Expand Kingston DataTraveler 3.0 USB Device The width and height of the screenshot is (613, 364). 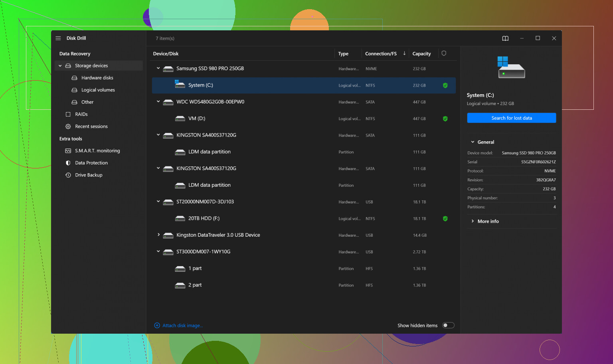coord(158,235)
